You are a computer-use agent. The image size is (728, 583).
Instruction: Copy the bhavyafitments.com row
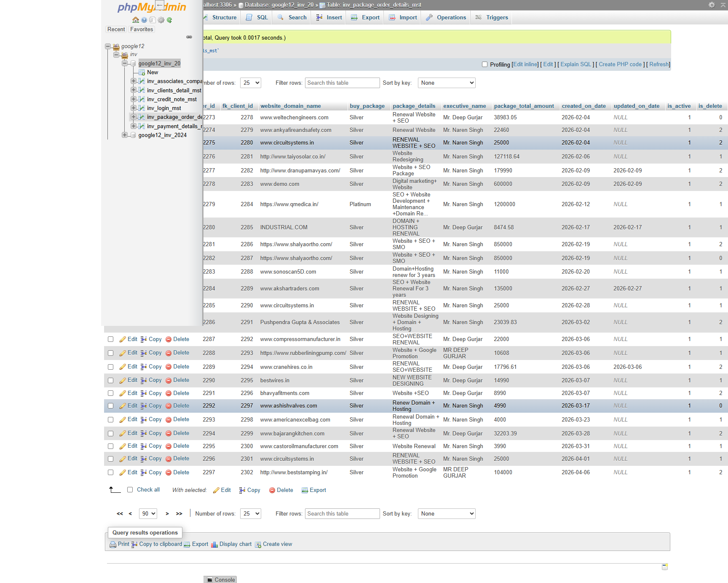tap(151, 393)
